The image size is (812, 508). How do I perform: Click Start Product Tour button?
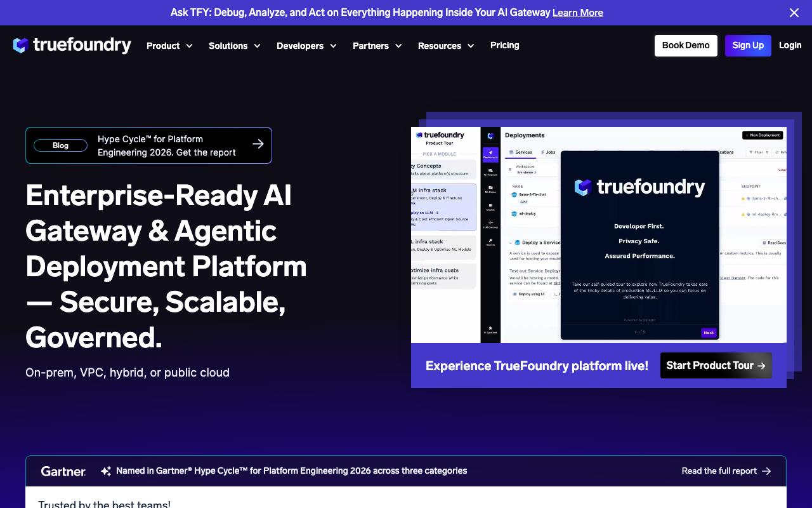point(716,366)
